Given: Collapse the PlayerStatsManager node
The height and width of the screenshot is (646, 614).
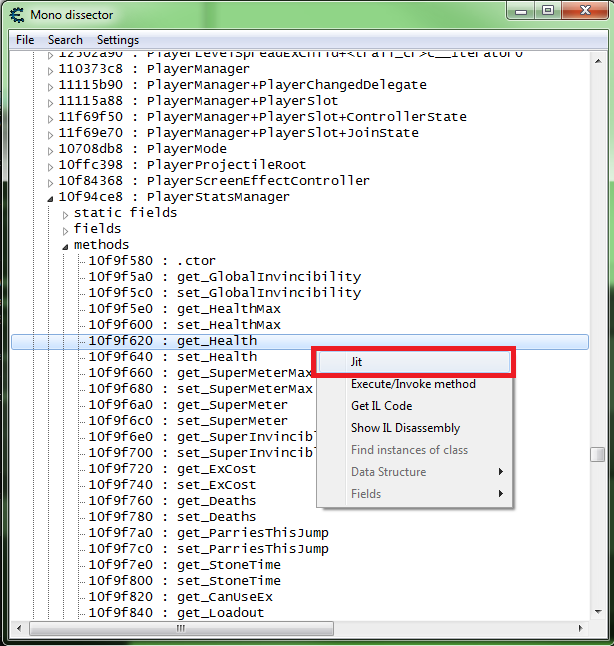Looking at the screenshot, I should 50,199.
